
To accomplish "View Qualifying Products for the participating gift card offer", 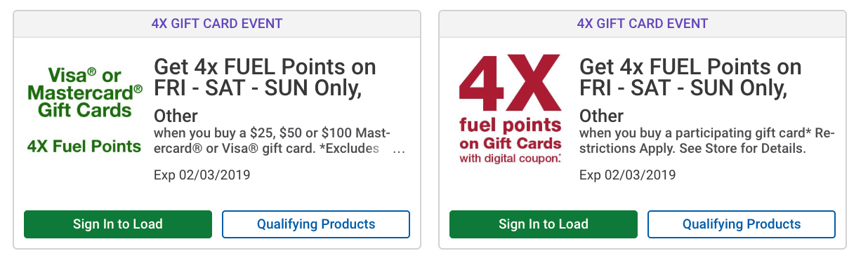I will pyautogui.click(x=742, y=224).
